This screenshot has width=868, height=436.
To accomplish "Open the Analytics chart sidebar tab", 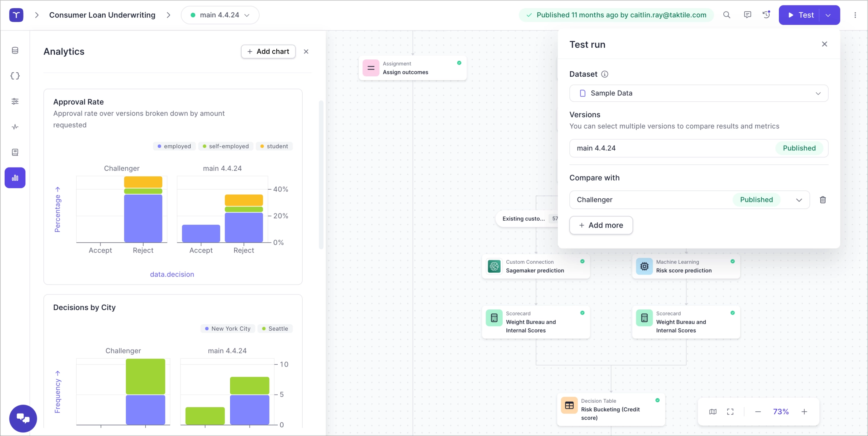I will point(15,178).
